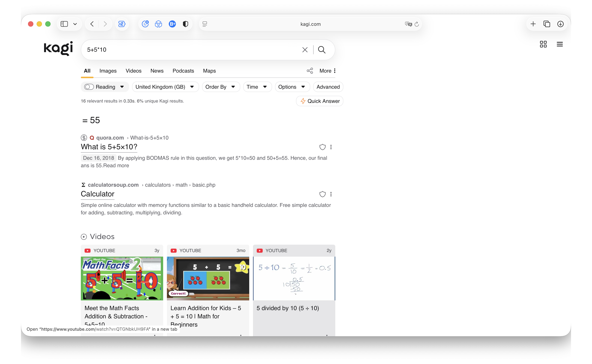592x364 pixels.
Task: Open three-dot menu for Calculator result
Action: [331, 194]
